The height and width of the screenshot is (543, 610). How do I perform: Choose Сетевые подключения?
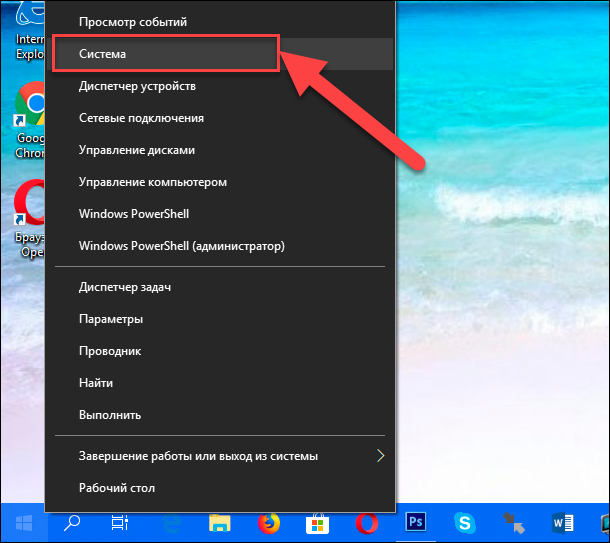pyautogui.click(x=220, y=118)
